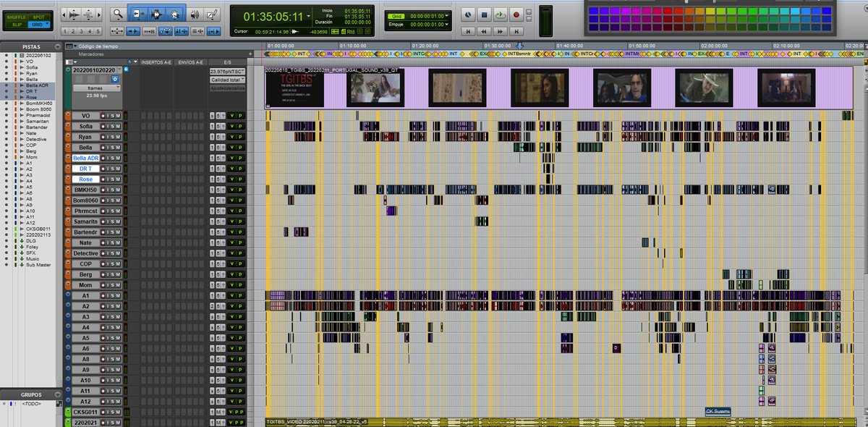Image resolution: width=868 pixels, height=427 pixels.
Task: Click the V button on VO track
Action: click(x=232, y=116)
